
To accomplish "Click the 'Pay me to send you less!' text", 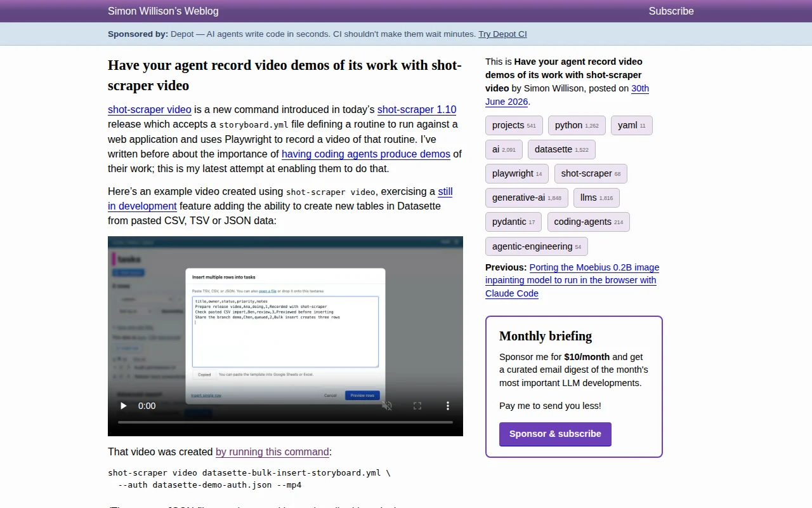I will pos(550,406).
